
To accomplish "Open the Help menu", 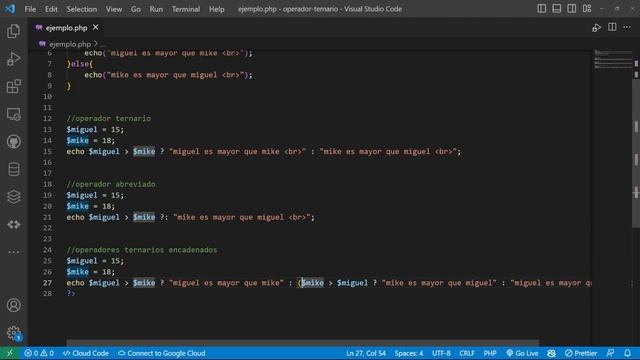I will (x=217, y=9).
